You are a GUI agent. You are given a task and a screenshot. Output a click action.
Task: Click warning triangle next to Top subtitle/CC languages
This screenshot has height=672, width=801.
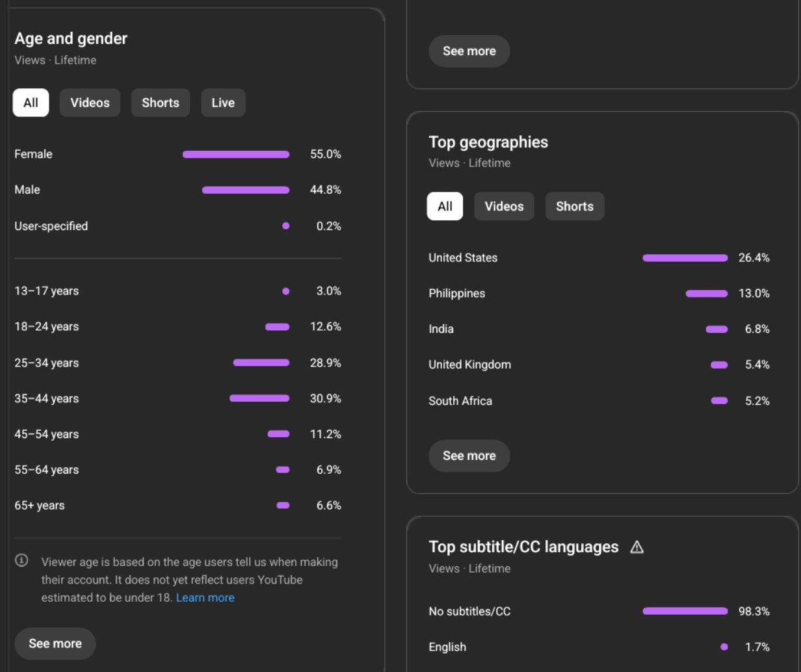[x=637, y=547]
